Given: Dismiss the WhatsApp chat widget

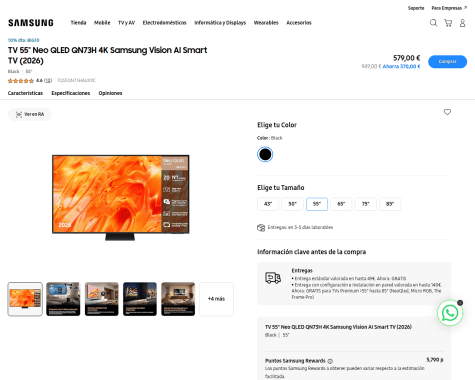Looking at the screenshot, I should (460, 303).
